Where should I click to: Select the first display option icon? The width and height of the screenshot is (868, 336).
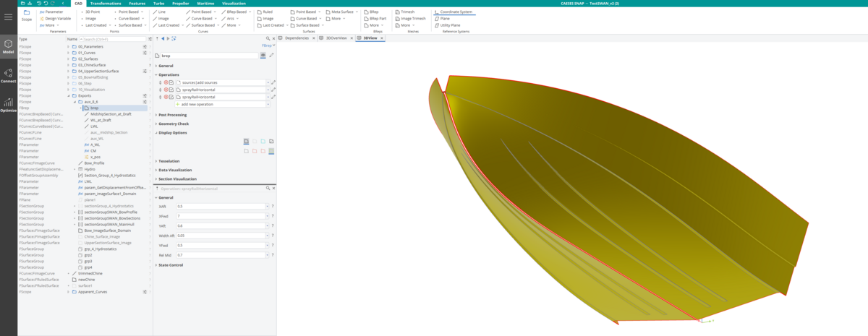[246, 142]
